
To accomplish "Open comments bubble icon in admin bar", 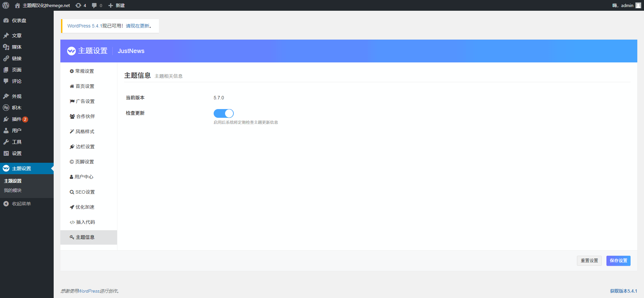I will point(94,5).
